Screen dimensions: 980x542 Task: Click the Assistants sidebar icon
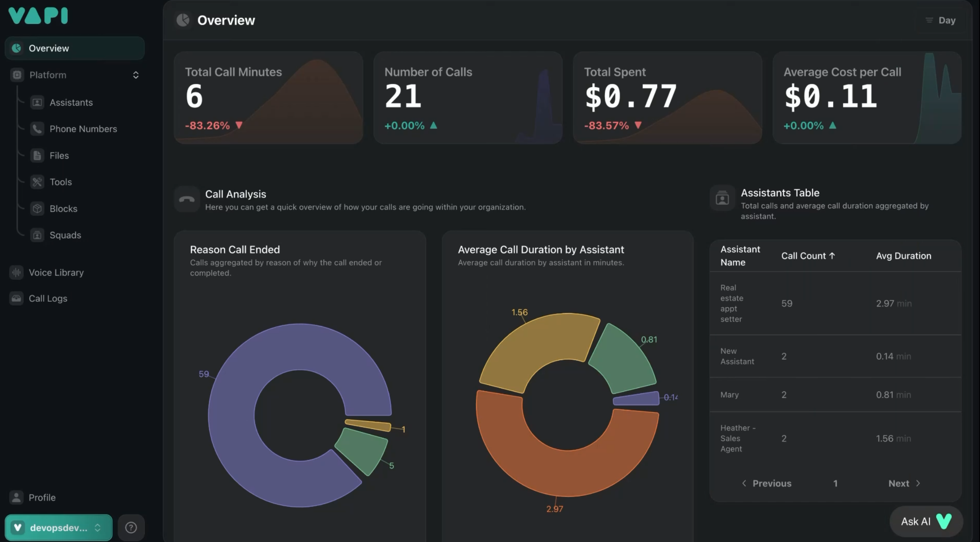tap(37, 102)
